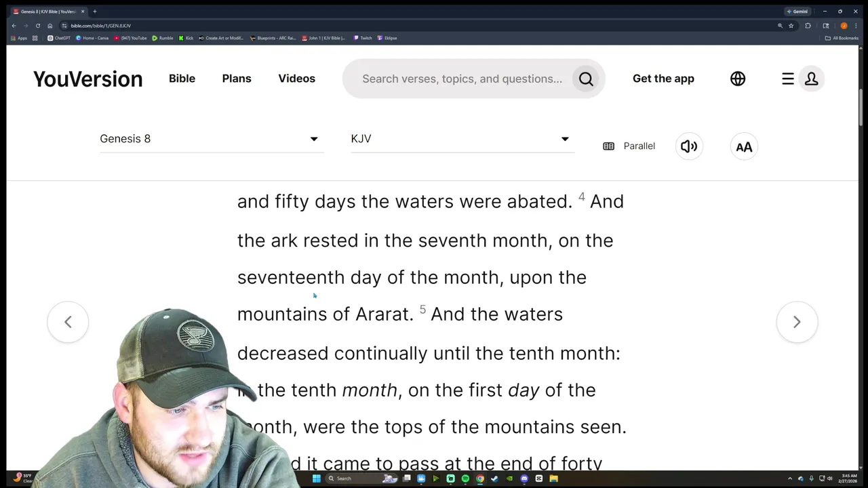Go to previous chapter arrow

[x=68, y=322]
